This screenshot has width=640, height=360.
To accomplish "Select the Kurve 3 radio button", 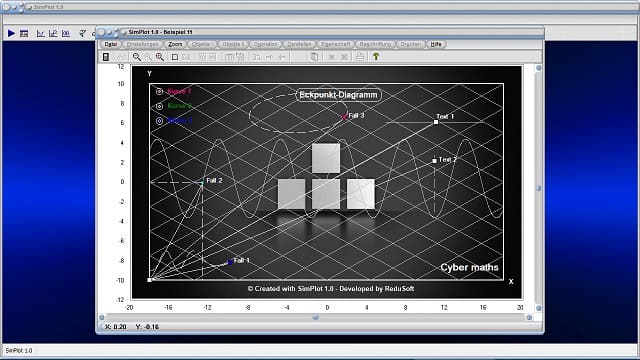I will (x=160, y=120).
